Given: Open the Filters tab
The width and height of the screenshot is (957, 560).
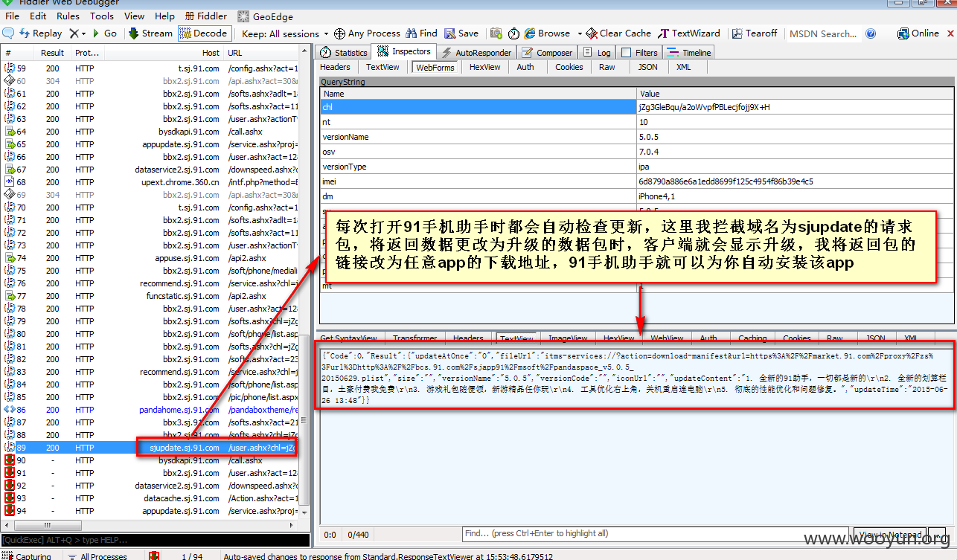Looking at the screenshot, I should click(x=638, y=53).
